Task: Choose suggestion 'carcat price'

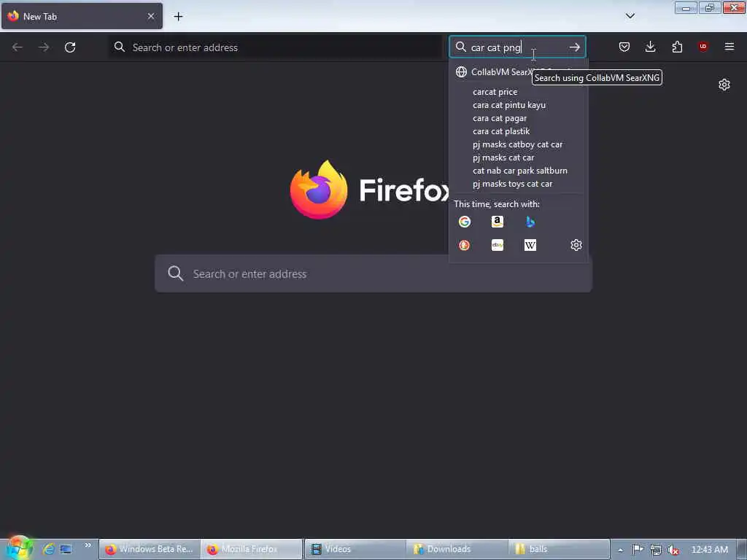Action: tap(519, 92)
